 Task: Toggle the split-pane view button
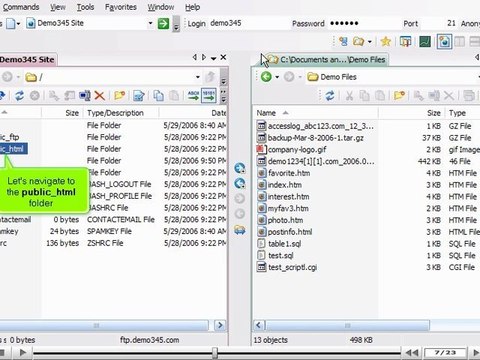[x=460, y=41]
